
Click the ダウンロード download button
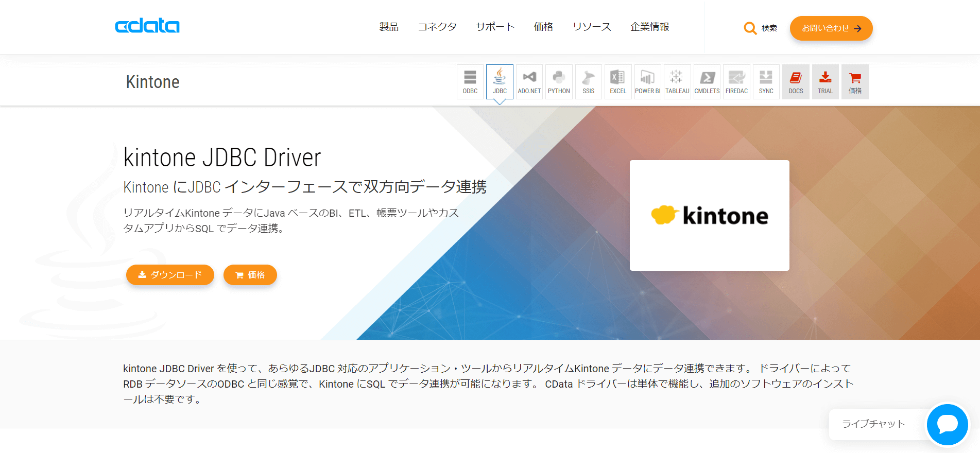[170, 275]
